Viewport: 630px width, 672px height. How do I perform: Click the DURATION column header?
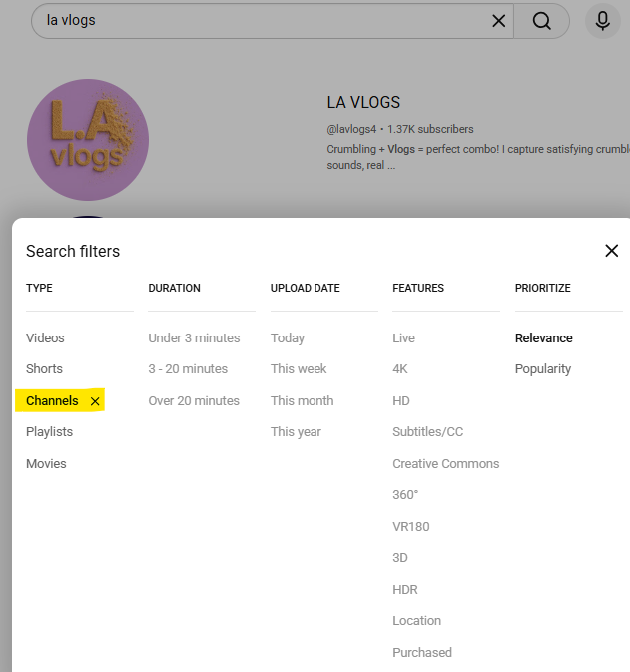174,288
